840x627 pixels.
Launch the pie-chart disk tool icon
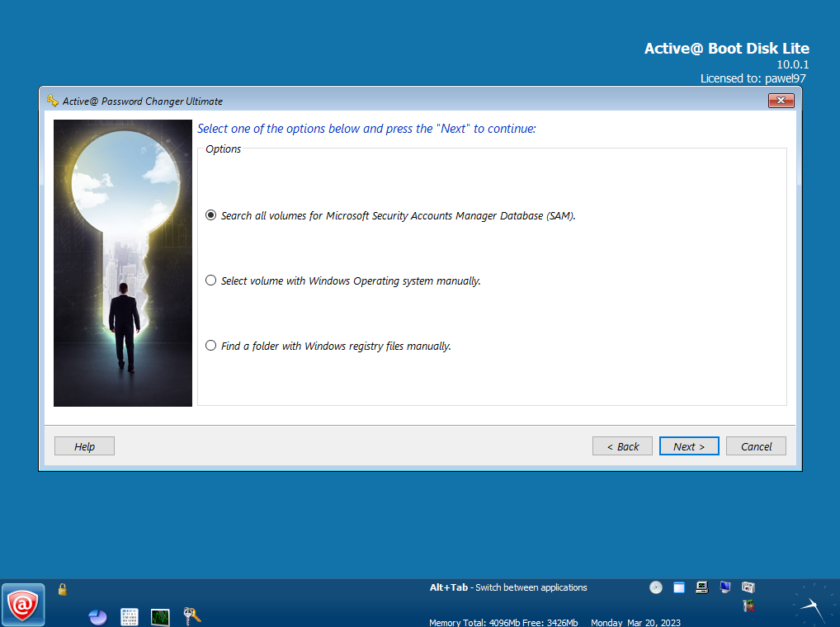97,617
